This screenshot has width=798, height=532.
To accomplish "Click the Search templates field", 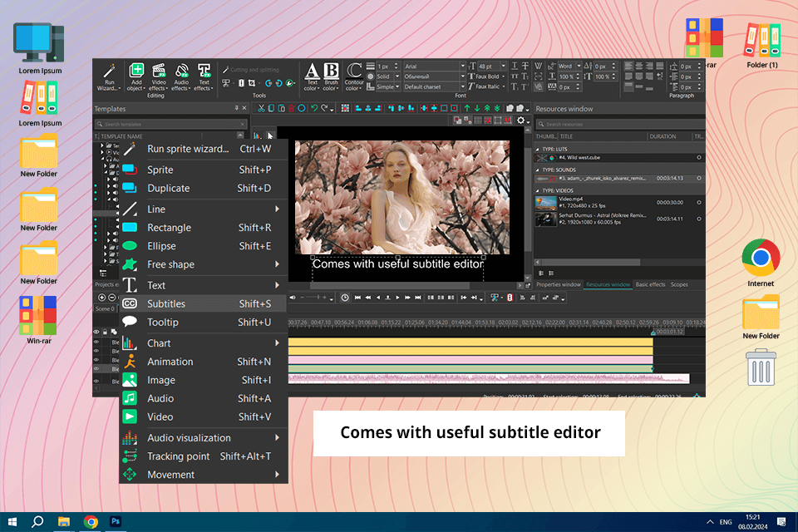I will coord(170,124).
